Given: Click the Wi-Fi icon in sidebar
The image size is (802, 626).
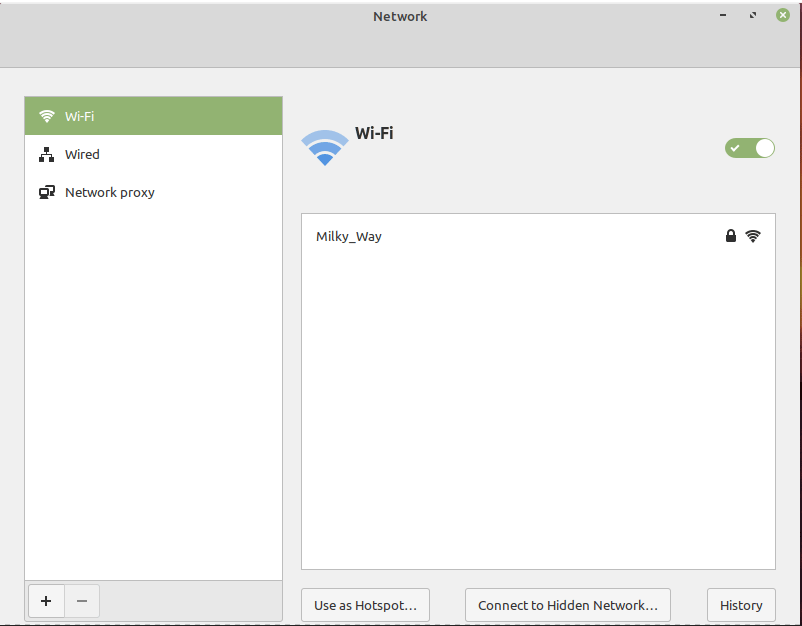Looking at the screenshot, I should (x=47, y=116).
